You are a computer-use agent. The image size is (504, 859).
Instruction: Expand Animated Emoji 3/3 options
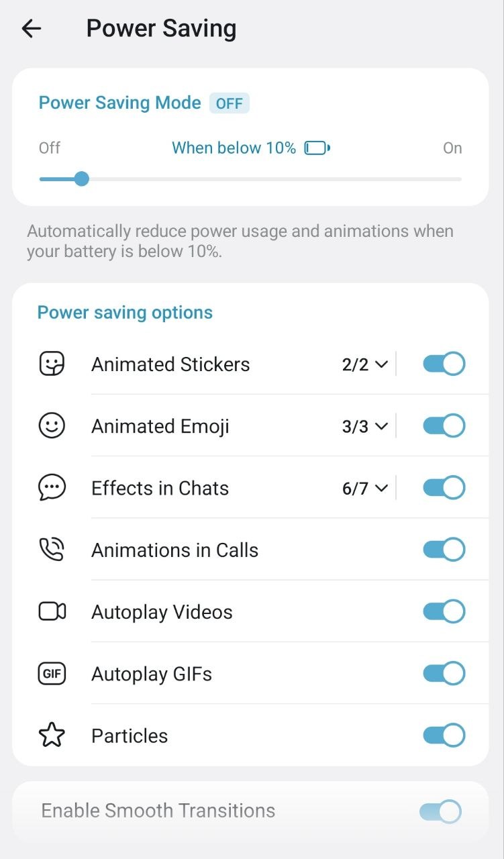click(x=365, y=426)
